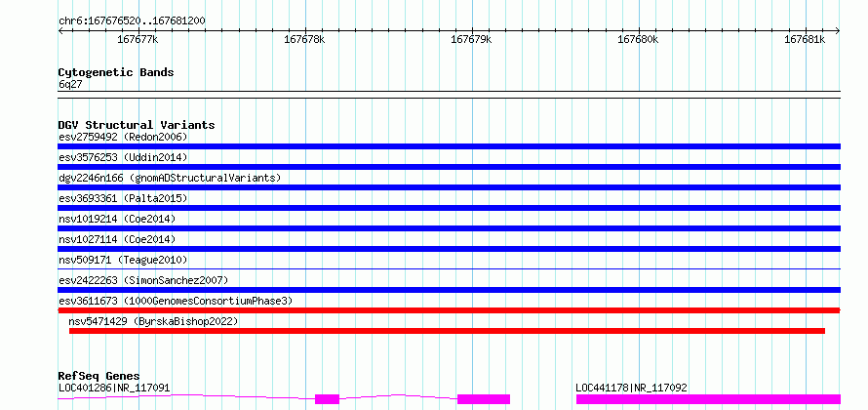The width and height of the screenshot is (868, 410).
Task: Click the 167677k ruler label
Action: coord(138,40)
